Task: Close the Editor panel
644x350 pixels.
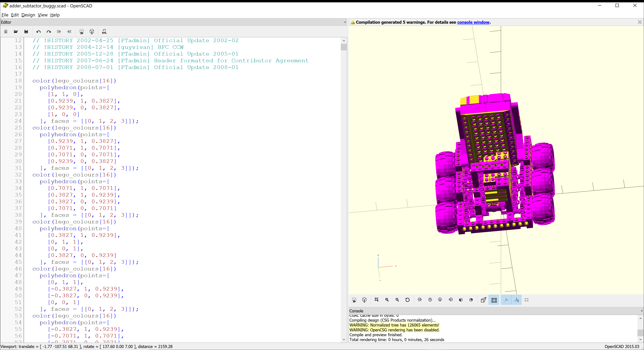Action: [345, 22]
